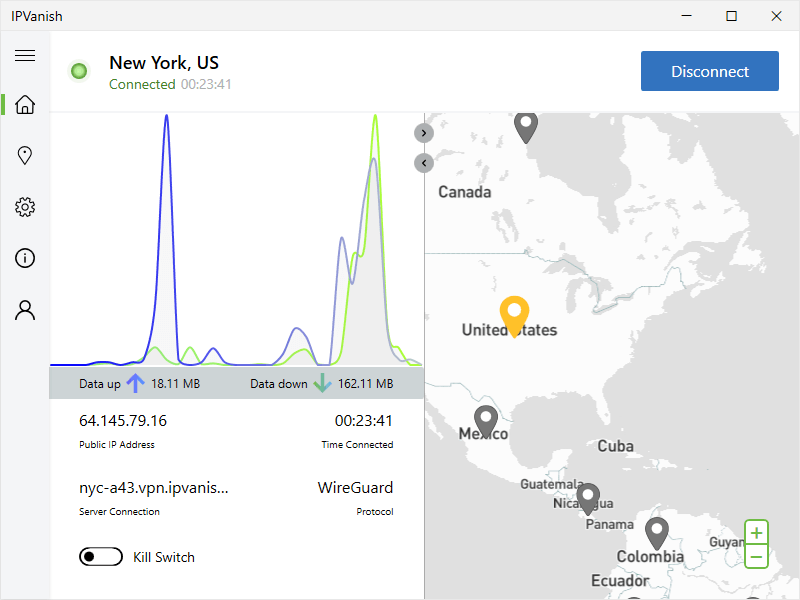Screen dimensions: 800x600
Task: Click the Panama region map pin
Action: (588, 496)
